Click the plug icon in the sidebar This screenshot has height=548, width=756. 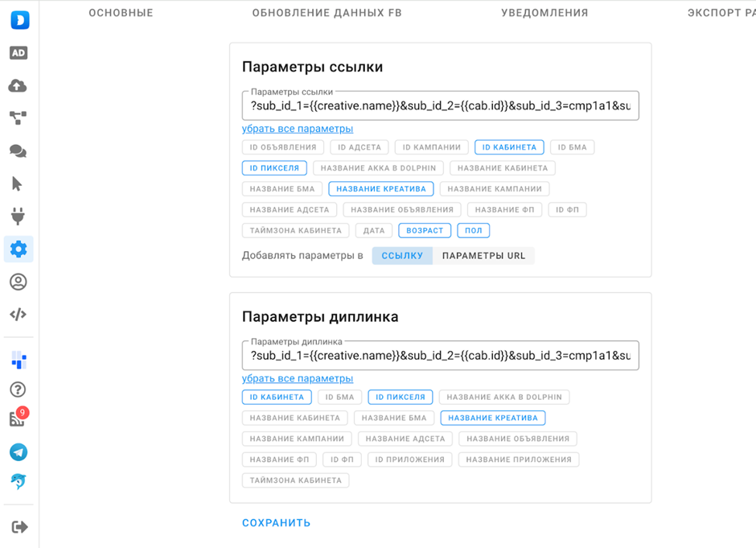click(x=18, y=216)
